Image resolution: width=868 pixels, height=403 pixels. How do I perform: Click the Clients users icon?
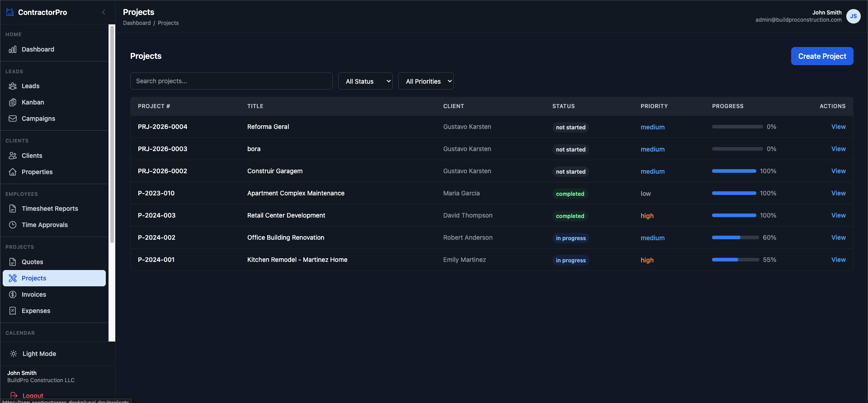click(13, 156)
